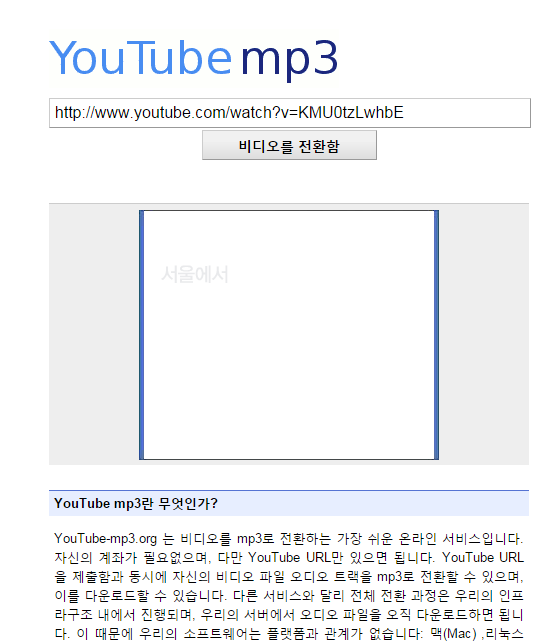Click the line starting '을 제출함과 동시에'
540x642 pixels.
(289, 576)
